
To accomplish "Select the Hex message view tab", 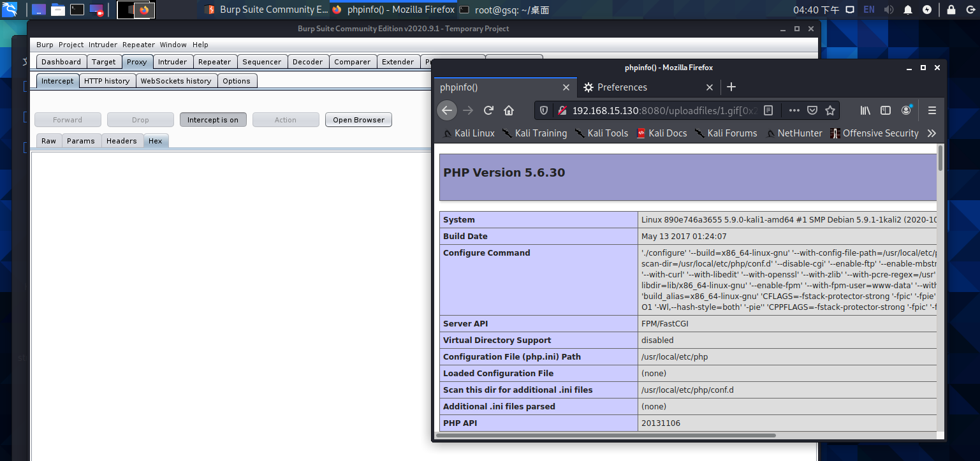I will click(x=156, y=141).
